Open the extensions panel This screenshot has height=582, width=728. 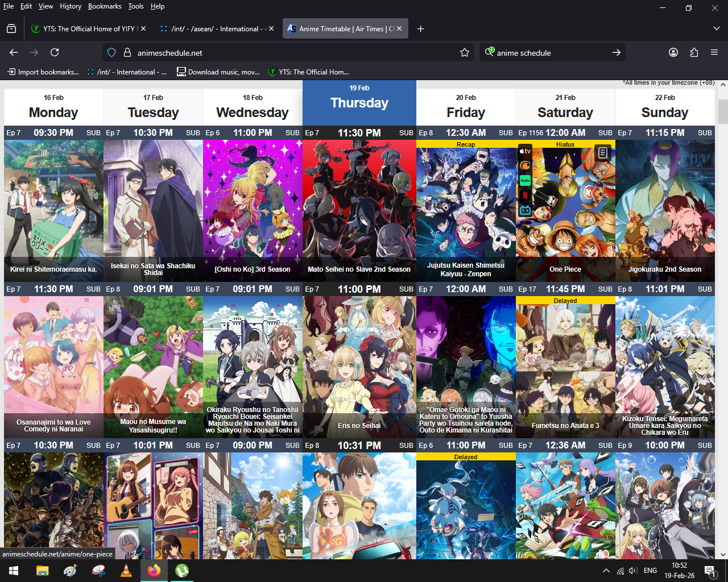coord(694,52)
